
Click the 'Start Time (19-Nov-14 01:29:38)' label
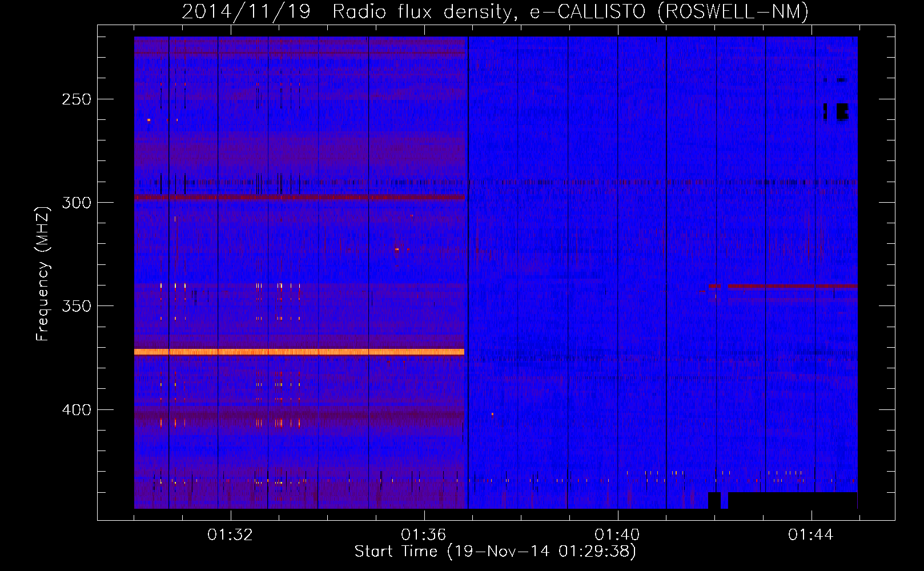(495, 552)
